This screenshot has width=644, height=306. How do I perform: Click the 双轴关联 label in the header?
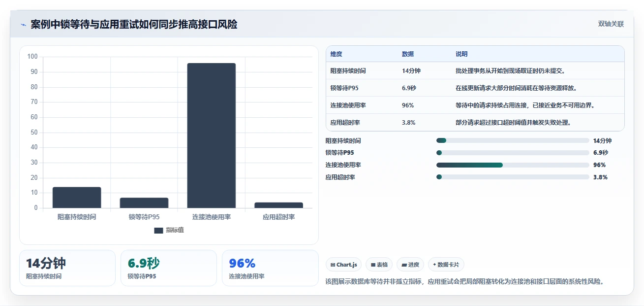[x=611, y=24]
